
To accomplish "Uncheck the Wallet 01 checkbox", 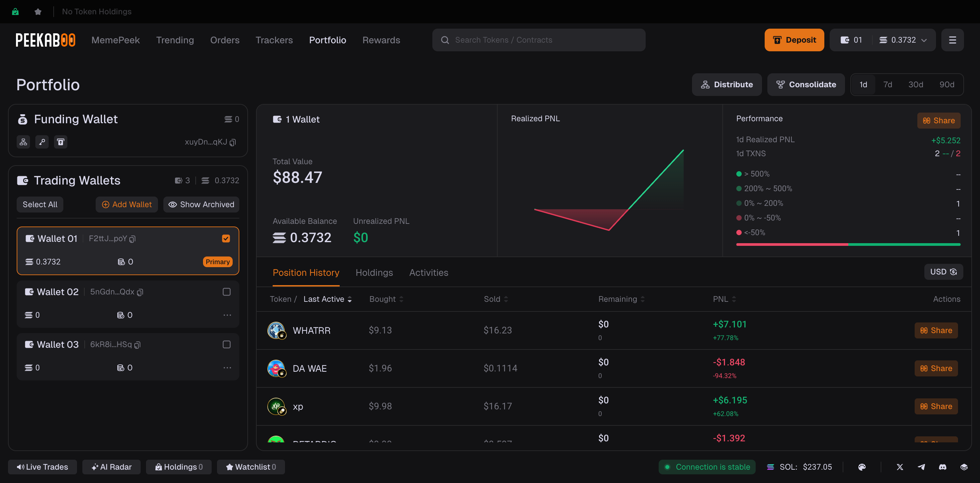I will tap(226, 239).
